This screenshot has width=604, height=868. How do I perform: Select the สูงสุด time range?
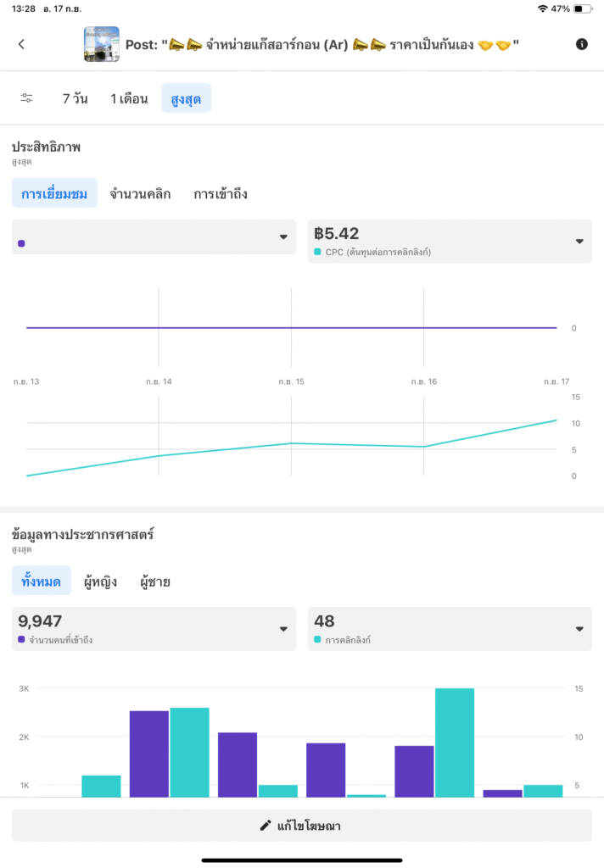(x=186, y=98)
